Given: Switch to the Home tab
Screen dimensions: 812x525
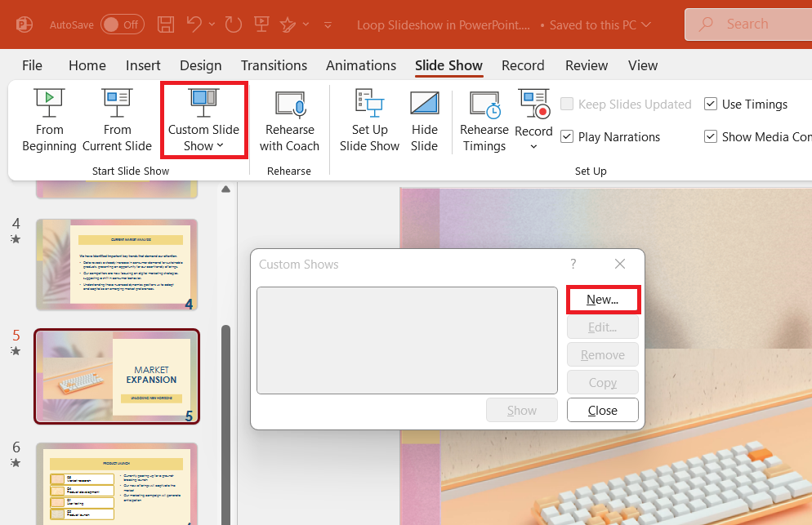Looking at the screenshot, I should (87, 65).
